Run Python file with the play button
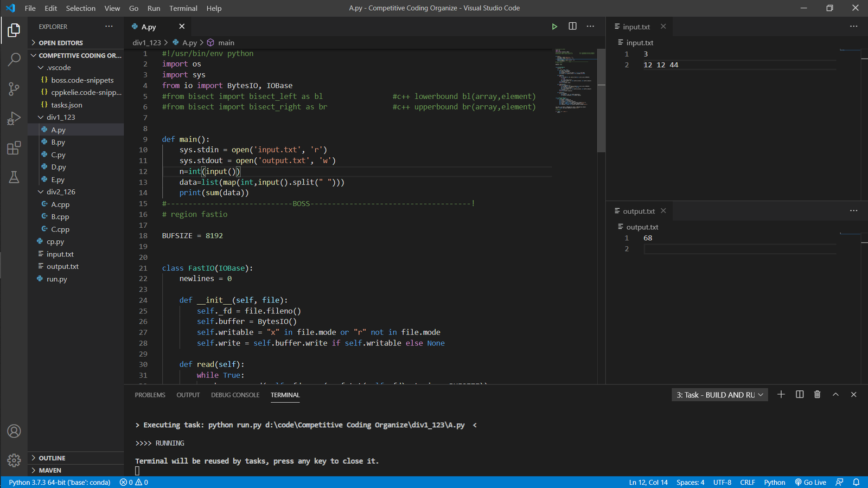Screen dimensions: 868x488 click(554, 27)
